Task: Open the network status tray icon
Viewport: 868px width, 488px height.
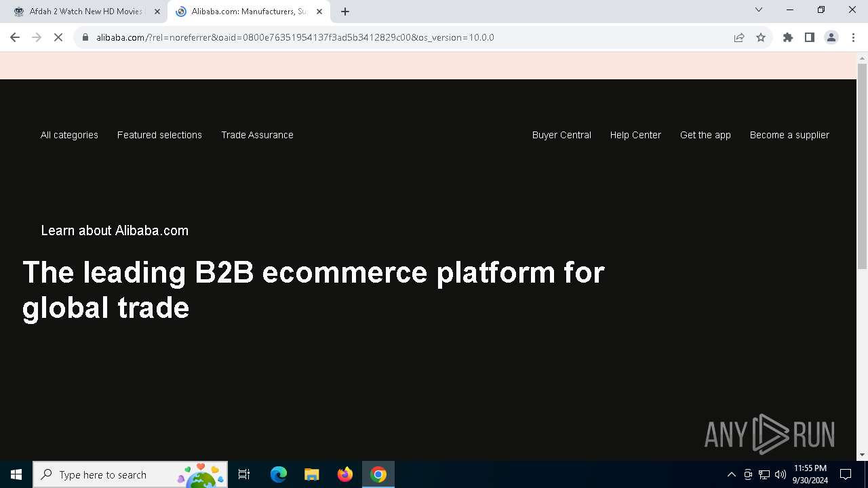Action: tap(764, 474)
